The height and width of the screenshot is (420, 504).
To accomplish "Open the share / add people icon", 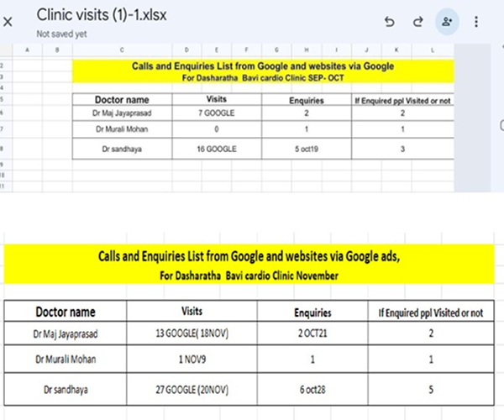I will tap(447, 22).
